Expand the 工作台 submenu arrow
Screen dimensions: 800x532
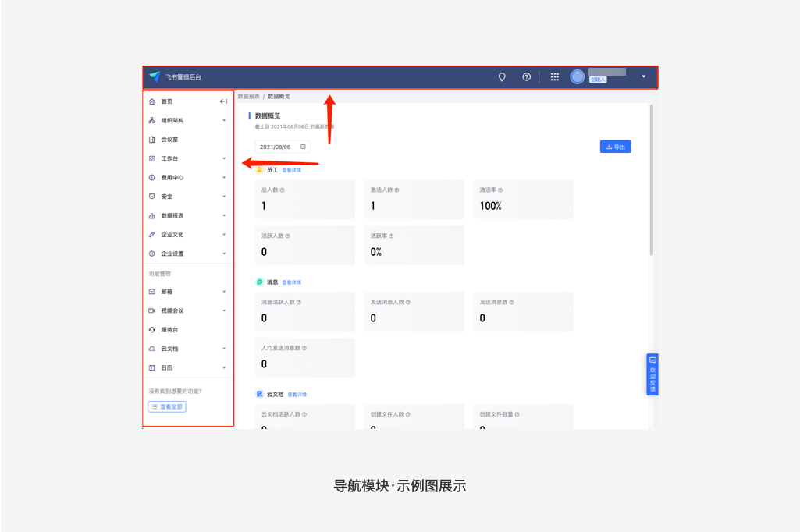coord(224,158)
